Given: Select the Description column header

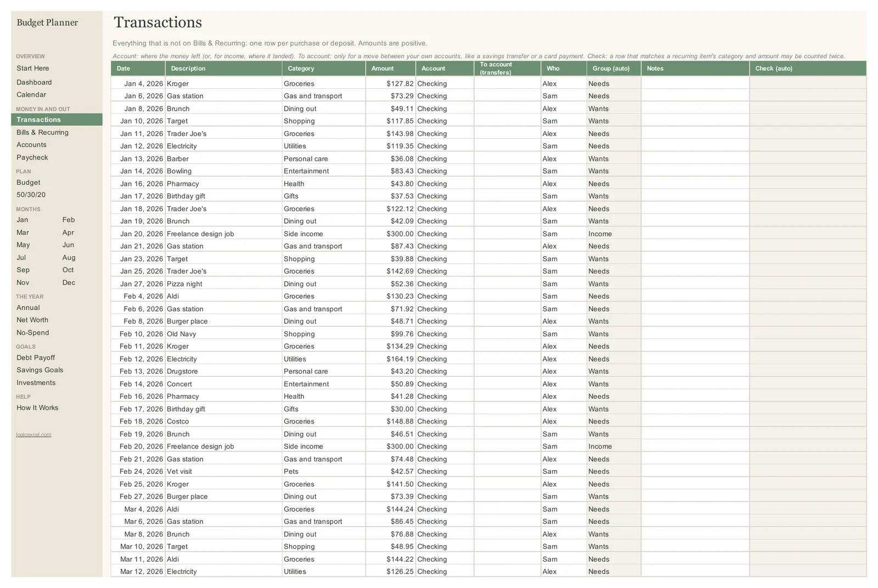Looking at the screenshot, I should 223,69.
